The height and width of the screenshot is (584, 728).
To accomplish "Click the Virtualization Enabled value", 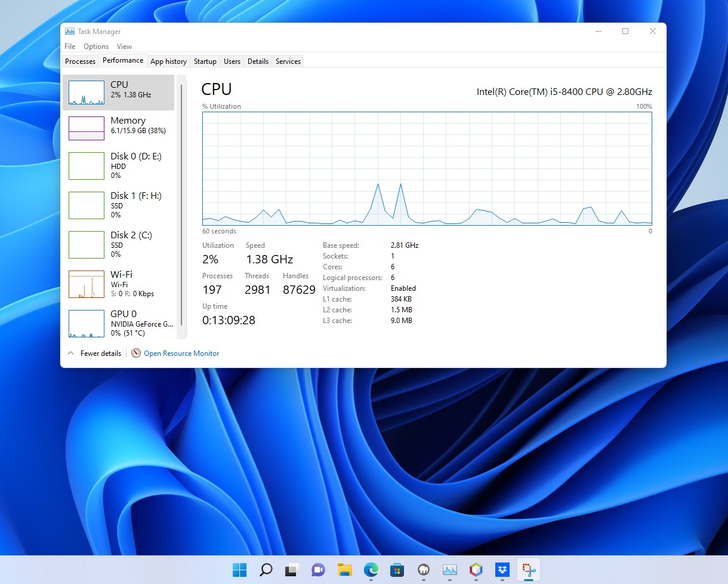I will (403, 288).
